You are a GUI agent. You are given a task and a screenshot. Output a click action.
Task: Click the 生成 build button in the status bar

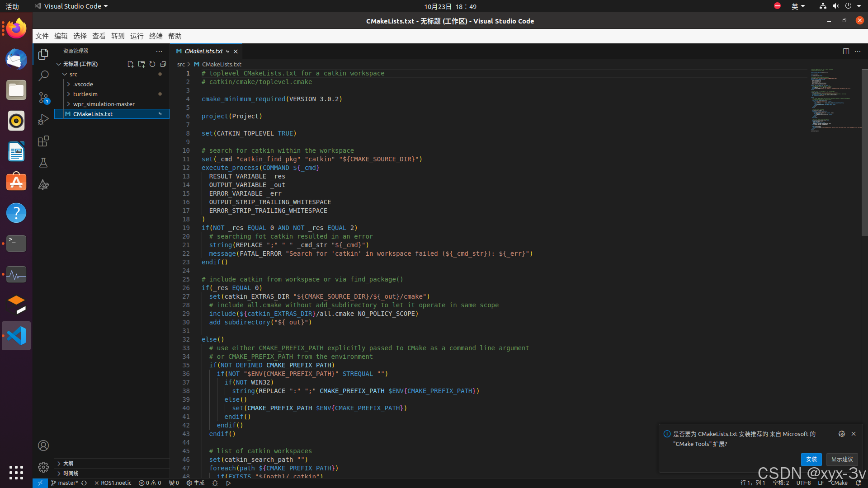(x=196, y=483)
